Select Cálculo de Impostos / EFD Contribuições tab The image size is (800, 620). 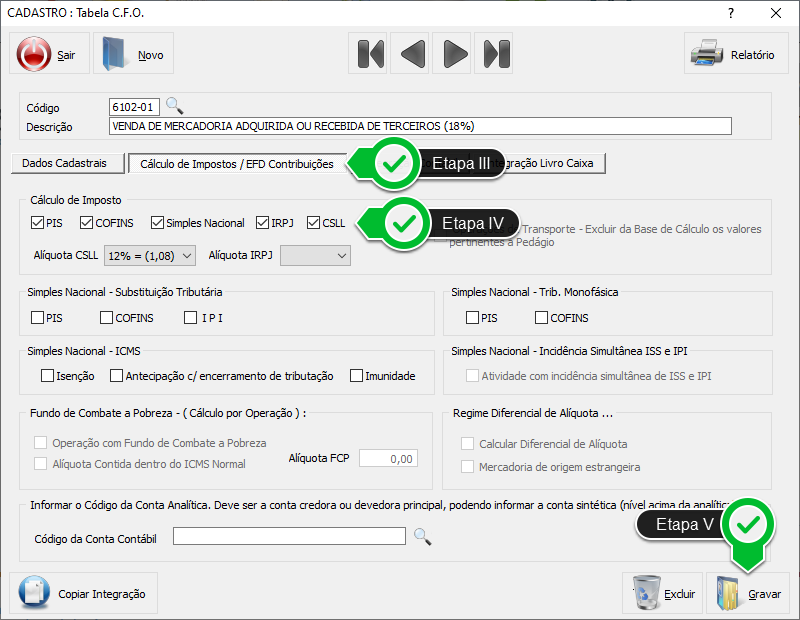[236, 163]
